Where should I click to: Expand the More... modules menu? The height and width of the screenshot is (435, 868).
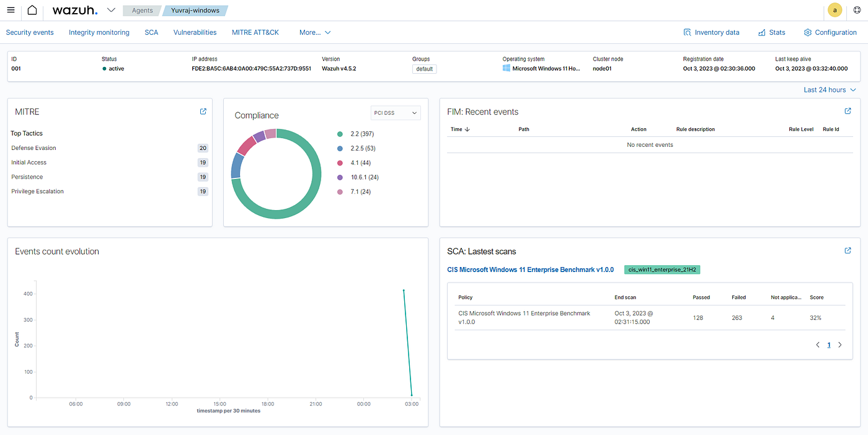click(315, 32)
